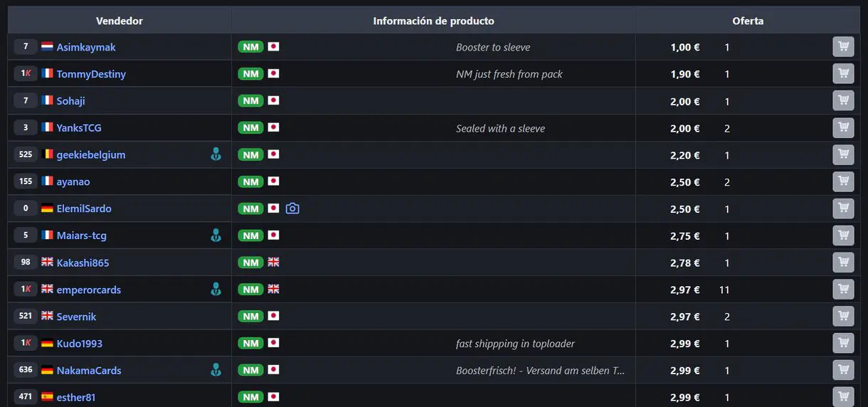868x407 pixels.
Task: Click the Información de producto column header
Action: point(433,21)
